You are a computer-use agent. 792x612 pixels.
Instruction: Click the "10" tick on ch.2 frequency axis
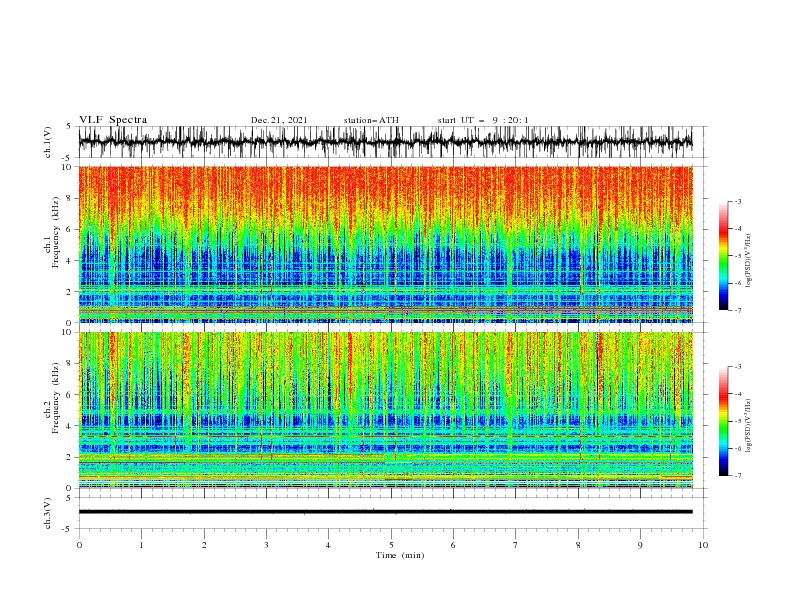67,332
